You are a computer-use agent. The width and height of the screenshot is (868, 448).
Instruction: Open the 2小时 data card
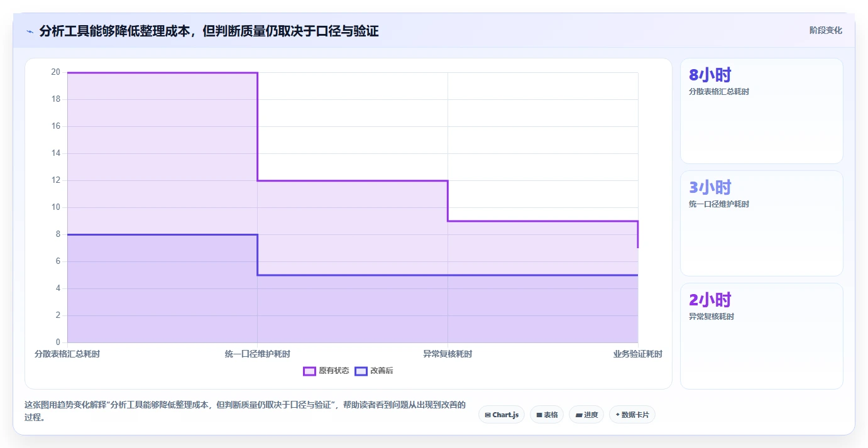762,336
